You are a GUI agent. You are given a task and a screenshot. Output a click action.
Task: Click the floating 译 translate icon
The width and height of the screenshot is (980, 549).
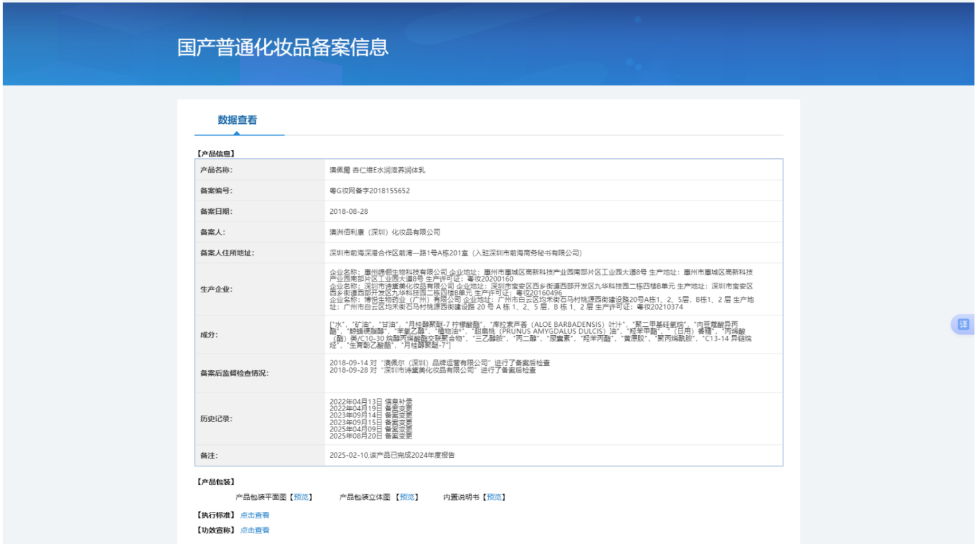click(963, 324)
